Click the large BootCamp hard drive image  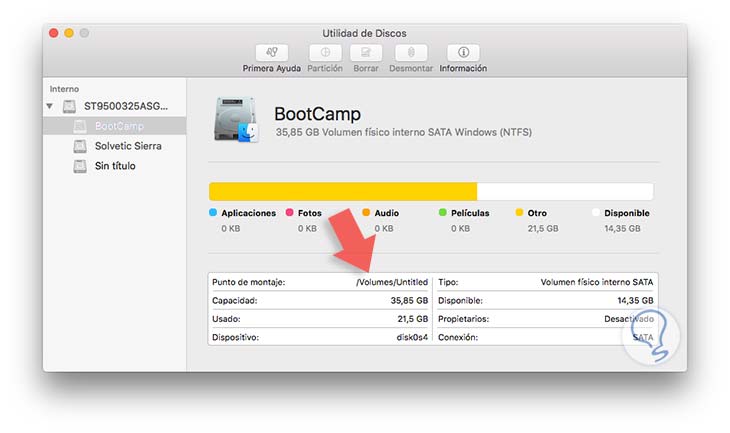coord(236,120)
